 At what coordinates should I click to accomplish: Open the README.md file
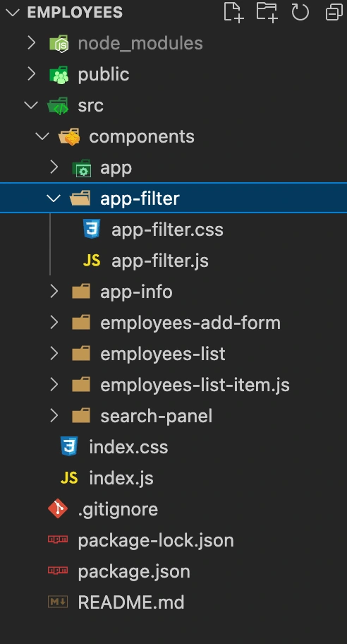131,602
